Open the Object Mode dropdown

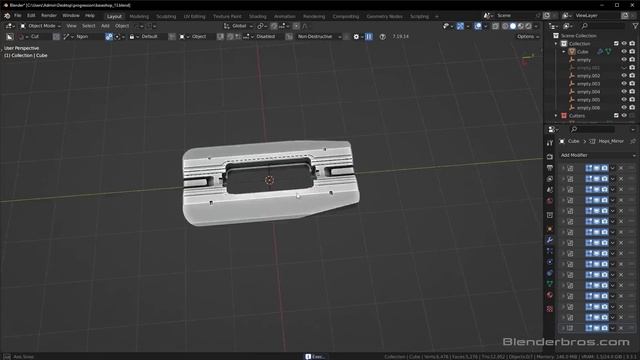pos(40,26)
